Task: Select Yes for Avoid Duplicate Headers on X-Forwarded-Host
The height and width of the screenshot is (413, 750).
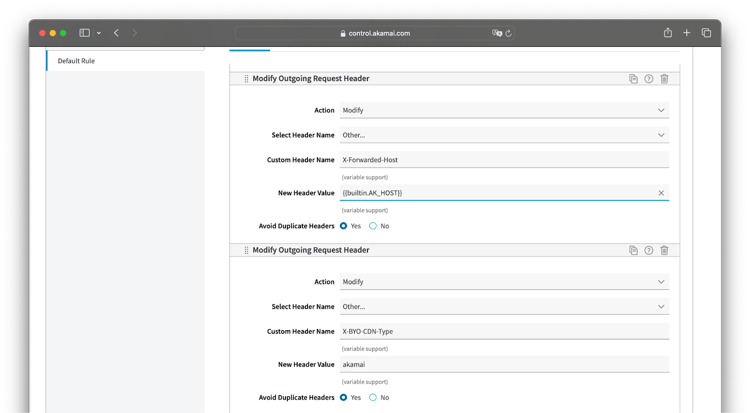Action: (x=343, y=226)
